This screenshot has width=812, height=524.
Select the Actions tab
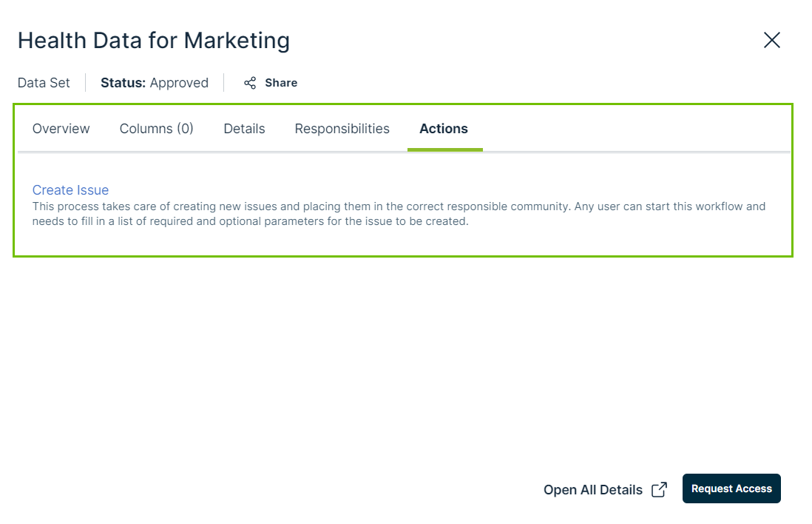pos(444,129)
